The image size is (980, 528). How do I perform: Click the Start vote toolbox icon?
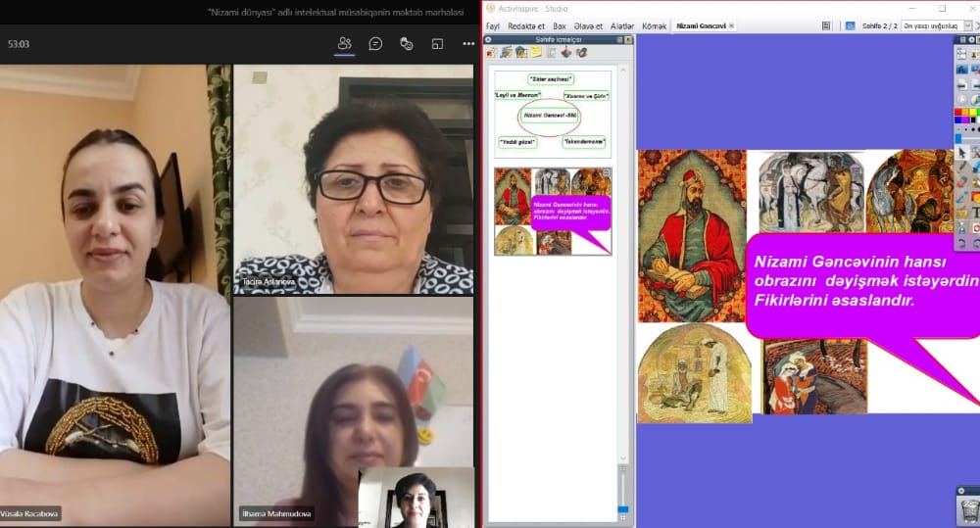(962, 100)
